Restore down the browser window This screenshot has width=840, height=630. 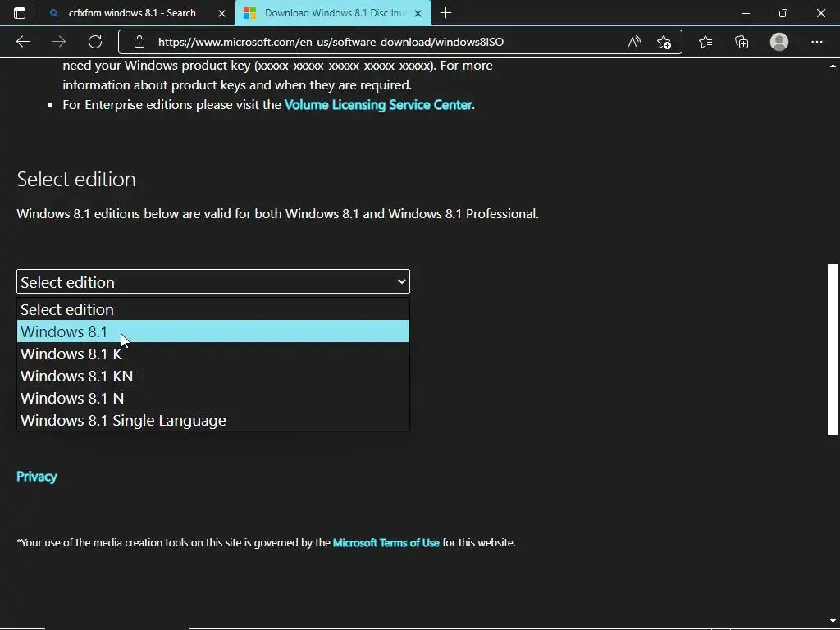click(x=783, y=13)
